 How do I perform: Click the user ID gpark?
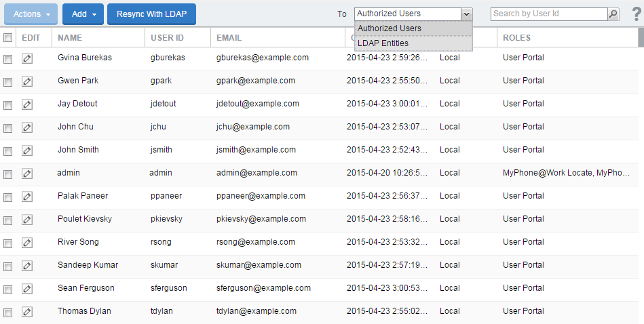161,81
